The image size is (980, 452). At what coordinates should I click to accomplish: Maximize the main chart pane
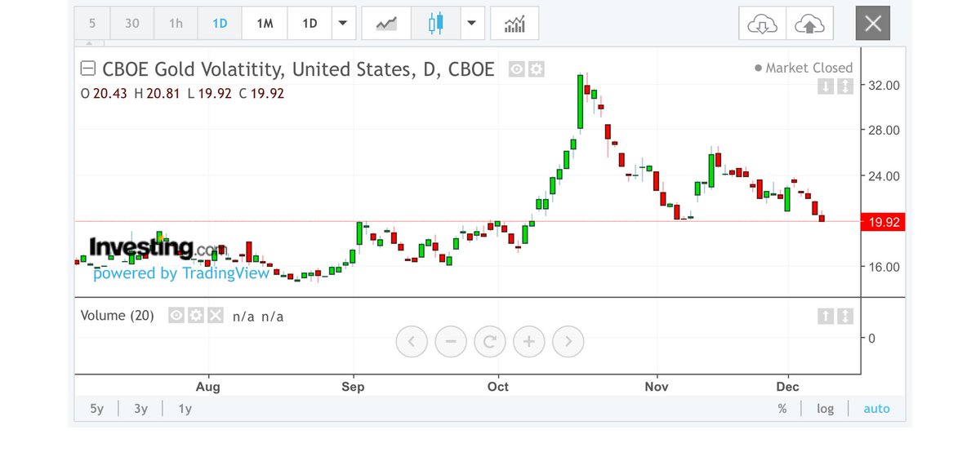pyautogui.click(x=845, y=86)
